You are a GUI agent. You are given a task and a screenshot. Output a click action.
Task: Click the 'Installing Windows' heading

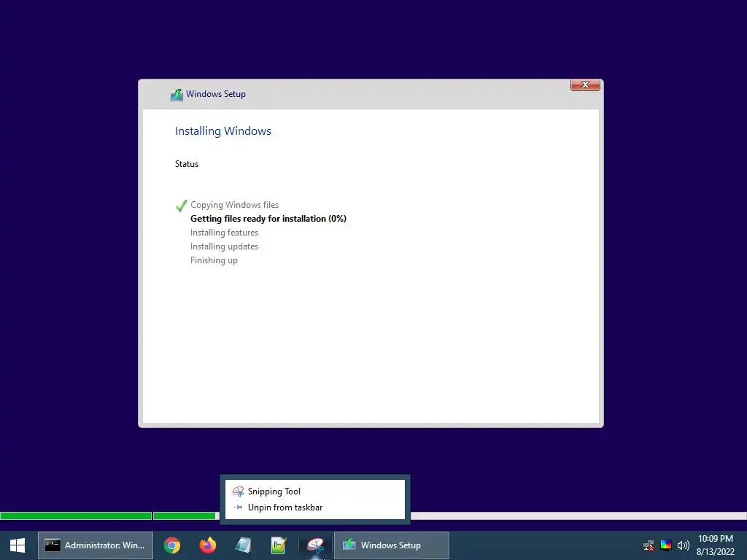[223, 131]
